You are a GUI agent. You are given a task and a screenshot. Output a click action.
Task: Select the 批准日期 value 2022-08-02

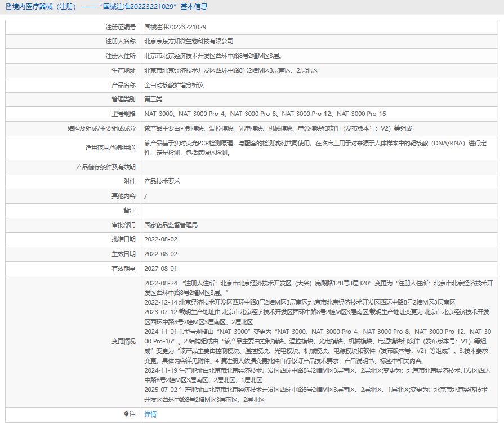(x=160, y=239)
